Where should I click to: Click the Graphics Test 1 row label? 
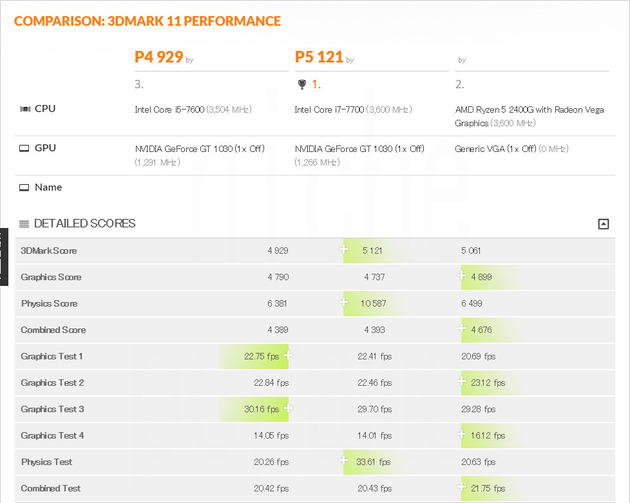point(52,356)
